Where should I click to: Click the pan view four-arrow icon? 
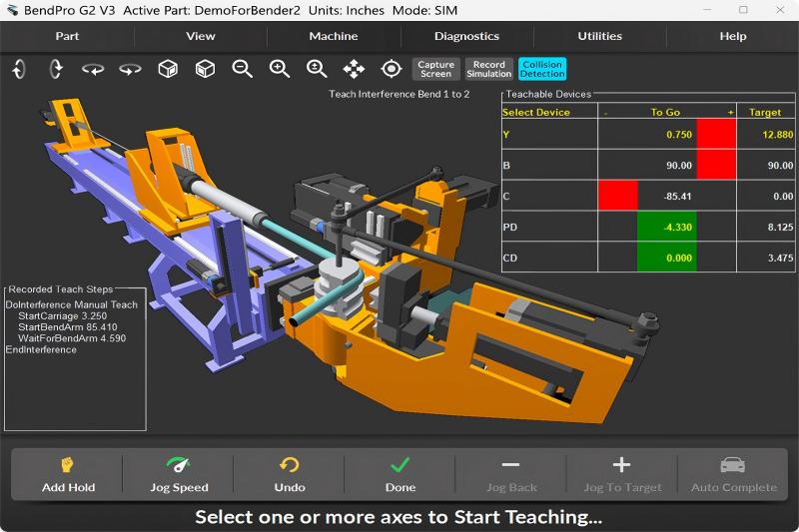pos(354,69)
